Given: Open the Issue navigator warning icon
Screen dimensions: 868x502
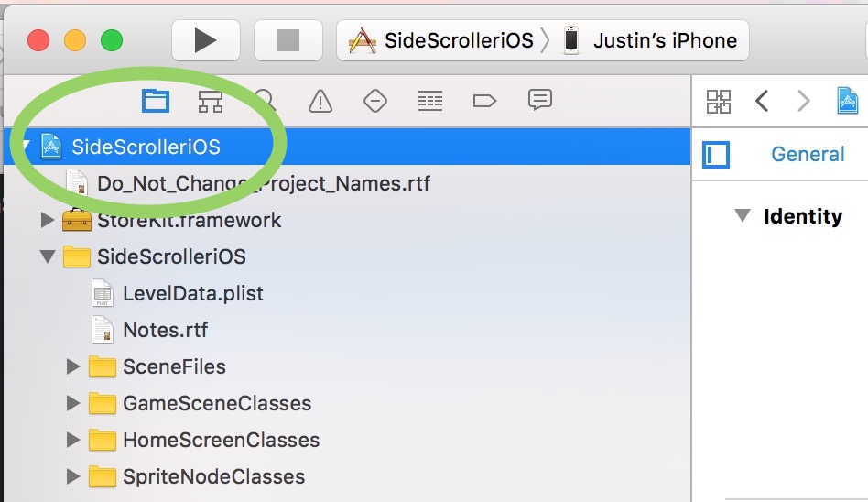Looking at the screenshot, I should pos(320,101).
